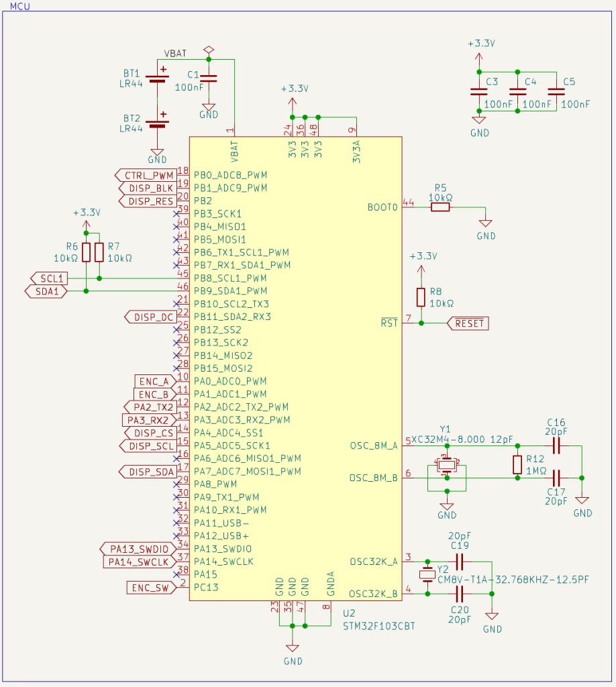The width and height of the screenshot is (616, 687).
Task: Select the BT1 battery symbol
Action: (x=158, y=76)
